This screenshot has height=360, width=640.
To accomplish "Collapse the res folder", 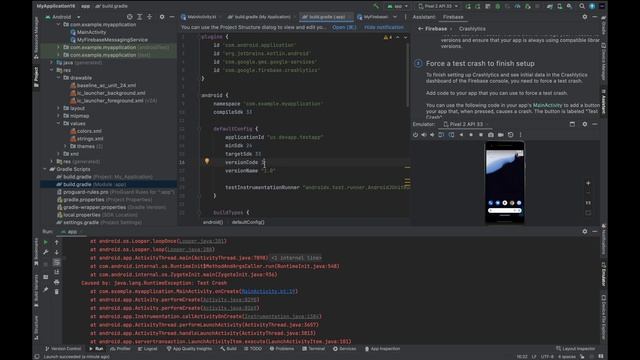I will click(52, 70).
